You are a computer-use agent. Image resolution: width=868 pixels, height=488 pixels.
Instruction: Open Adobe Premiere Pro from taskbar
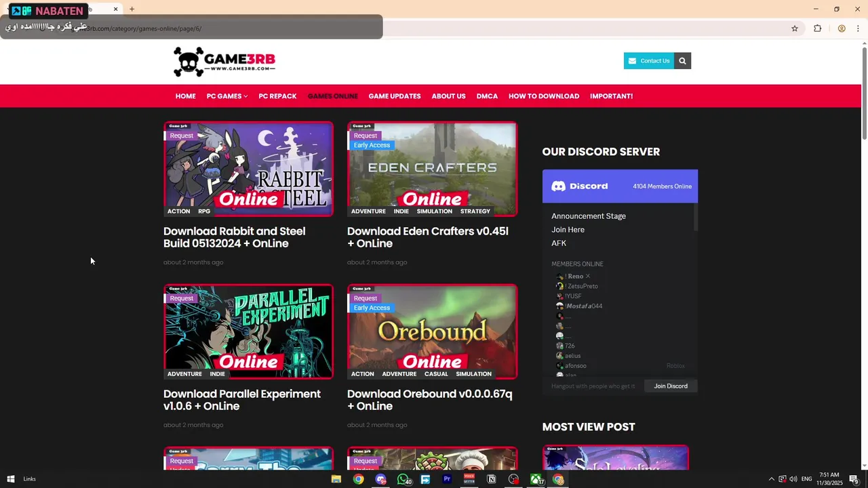click(447, 479)
